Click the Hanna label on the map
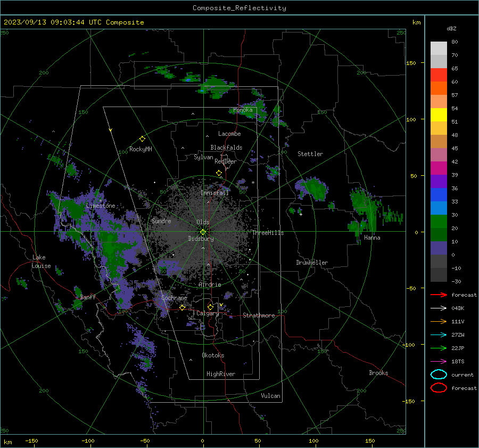This screenshot has height=448, width=479. (x=372, y=238)
